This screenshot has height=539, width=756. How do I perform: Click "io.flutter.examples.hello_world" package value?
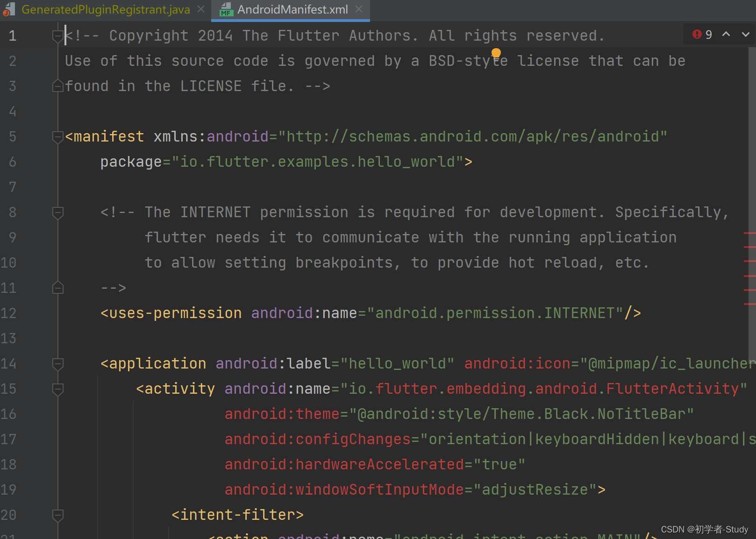[318, 162]
